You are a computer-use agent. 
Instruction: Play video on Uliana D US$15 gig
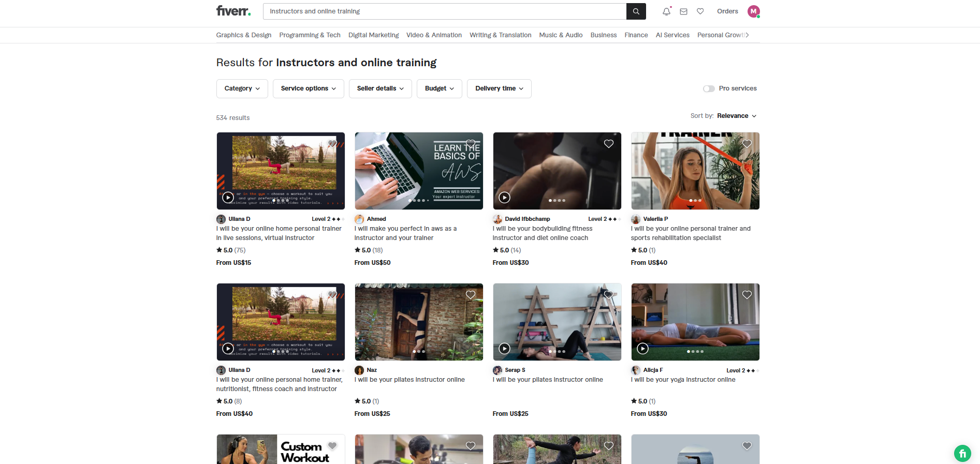click(x=228, y=198)
